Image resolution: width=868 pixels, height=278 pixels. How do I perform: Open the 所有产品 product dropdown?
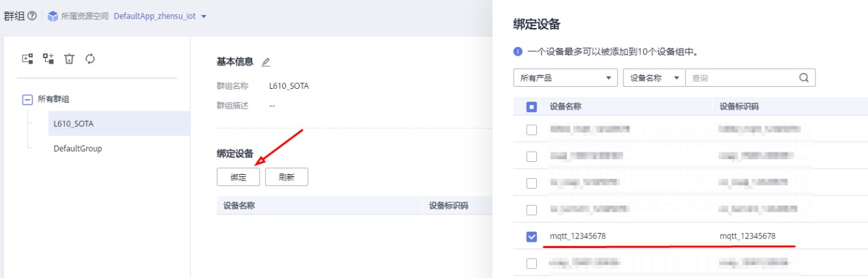click(x=565, y=78)
